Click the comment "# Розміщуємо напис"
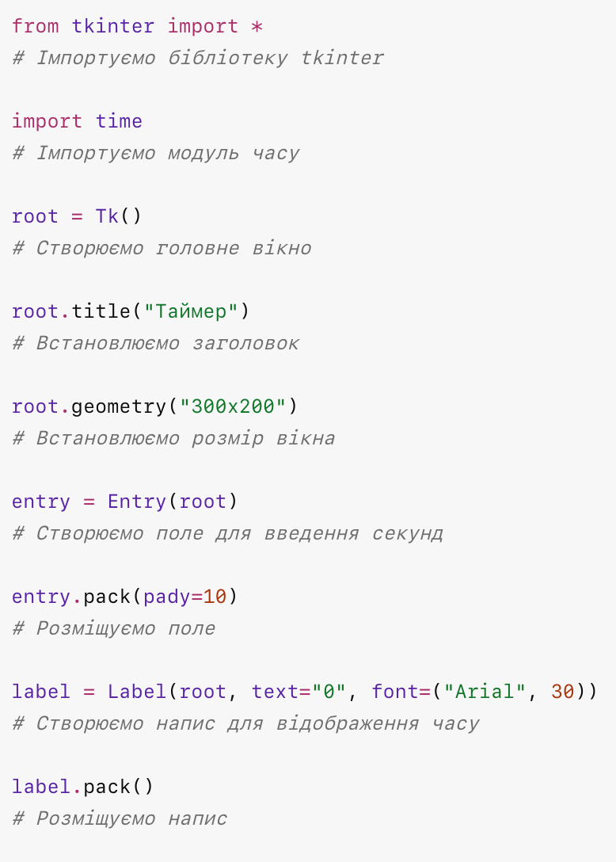616x862 pixels. pos(120,818)
